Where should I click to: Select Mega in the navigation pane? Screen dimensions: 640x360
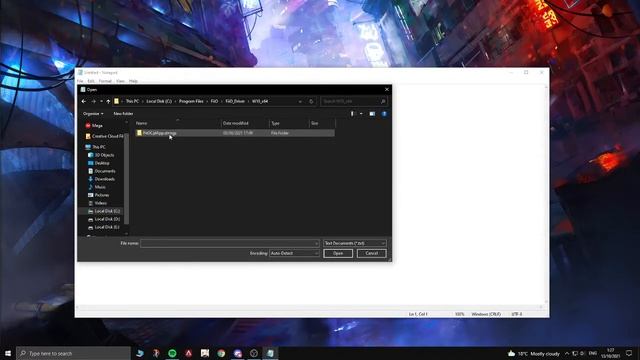coord(97,126)
